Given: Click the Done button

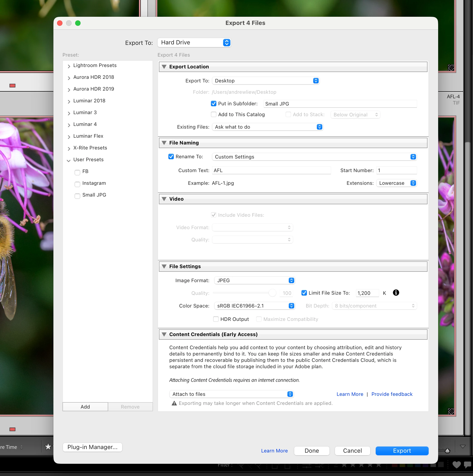Looking at the screenshot, I should click(312, 451).
